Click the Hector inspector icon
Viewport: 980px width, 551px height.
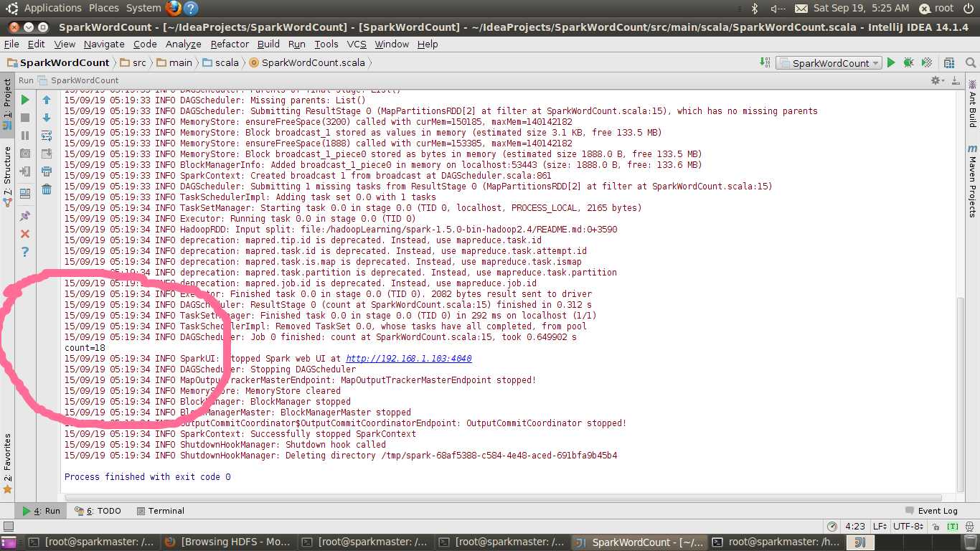(970, 527)
